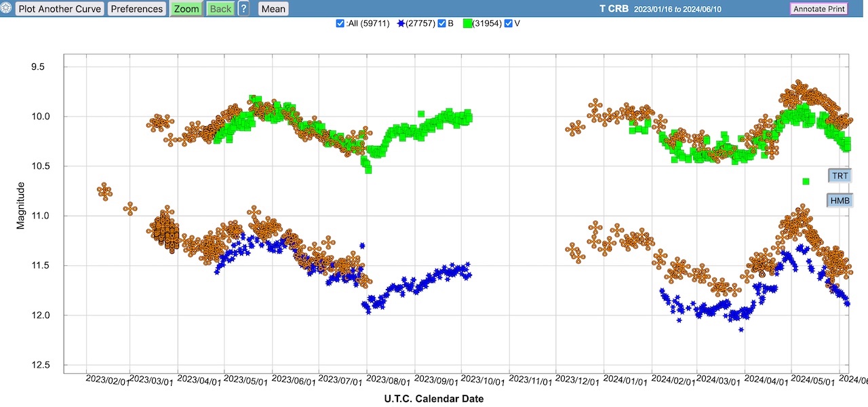Screen dimensions: 868x407
Task: Uncheck the All observations checkbox
Action: (x=340, y=24)
